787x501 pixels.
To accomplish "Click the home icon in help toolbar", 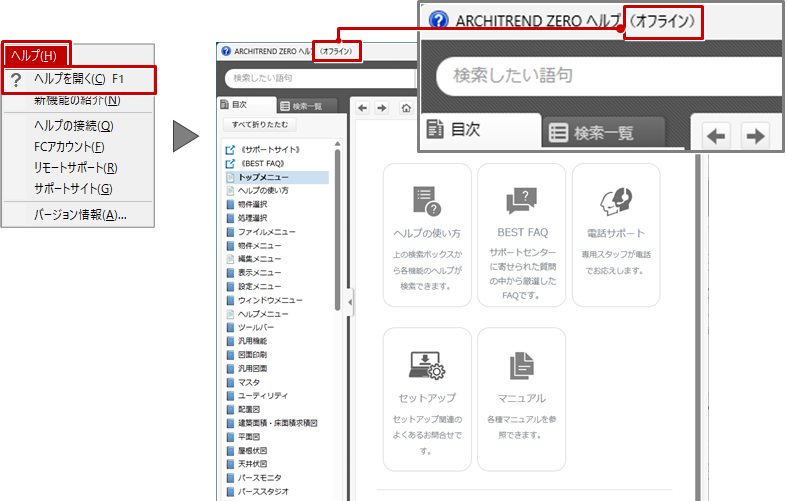I will pyautogui.click(x=406, y=107).
